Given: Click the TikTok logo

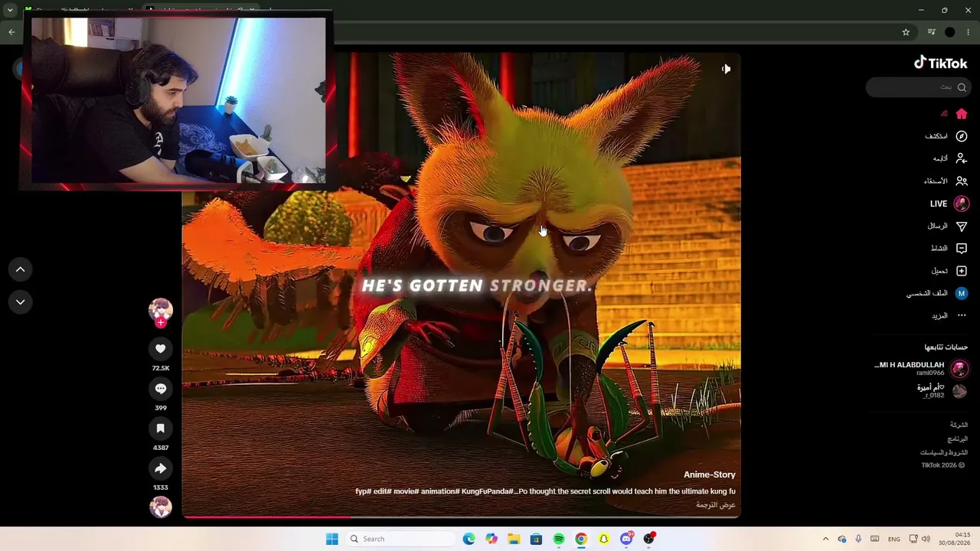Looking at the screenshot, I should coord(941,63).
